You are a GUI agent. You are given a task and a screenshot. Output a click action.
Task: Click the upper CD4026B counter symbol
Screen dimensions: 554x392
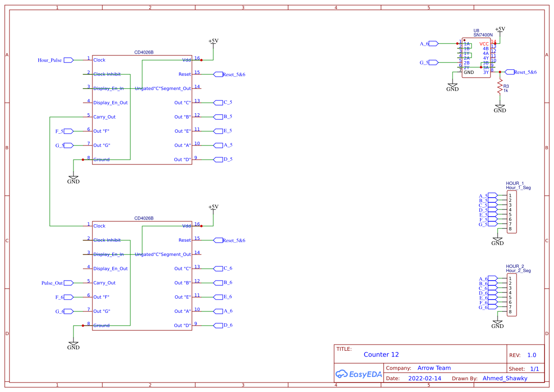click(142, 109)
